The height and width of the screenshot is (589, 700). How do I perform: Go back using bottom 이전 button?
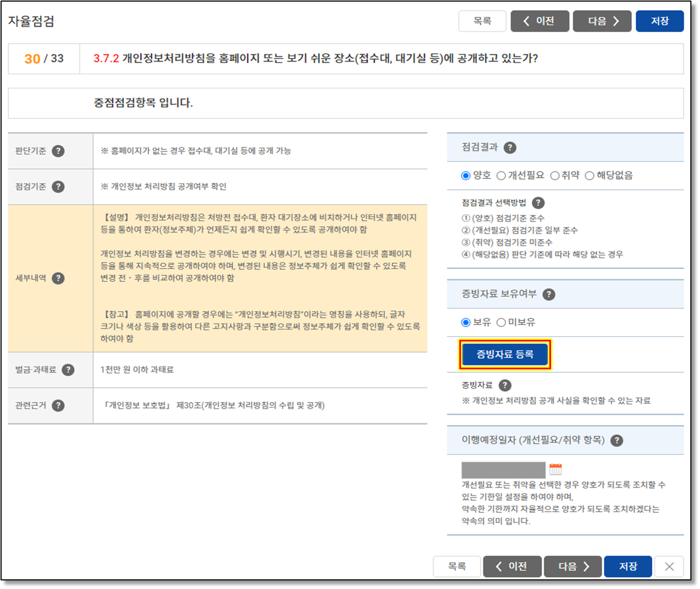coord(512,566)
